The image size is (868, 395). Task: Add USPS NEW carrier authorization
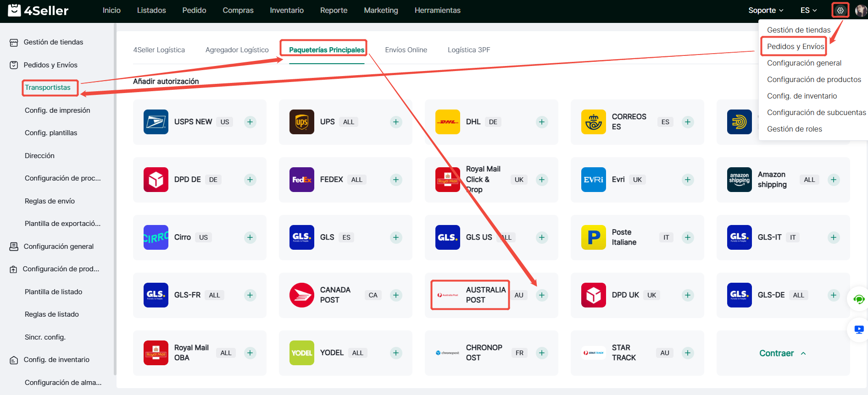point(250,122)
